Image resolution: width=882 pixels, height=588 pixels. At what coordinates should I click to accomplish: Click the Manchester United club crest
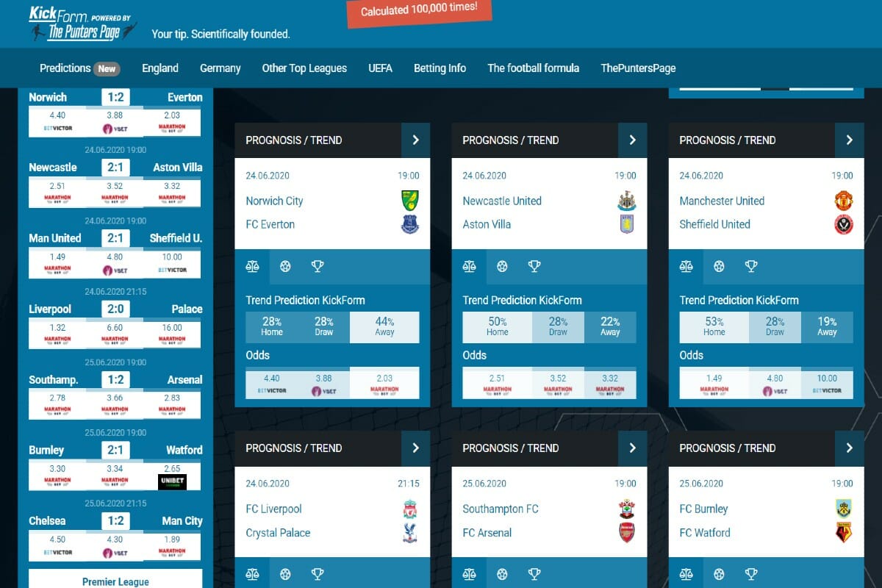tap(843, 201)
